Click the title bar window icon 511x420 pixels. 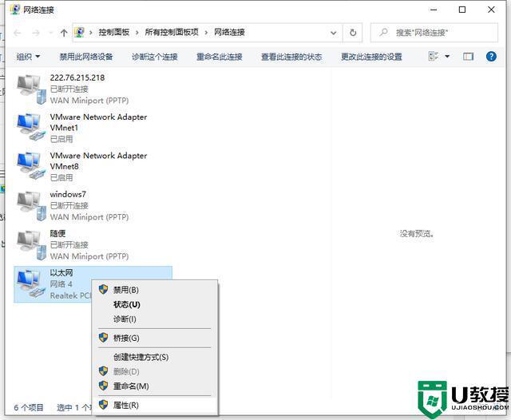[x=14, y=10]
